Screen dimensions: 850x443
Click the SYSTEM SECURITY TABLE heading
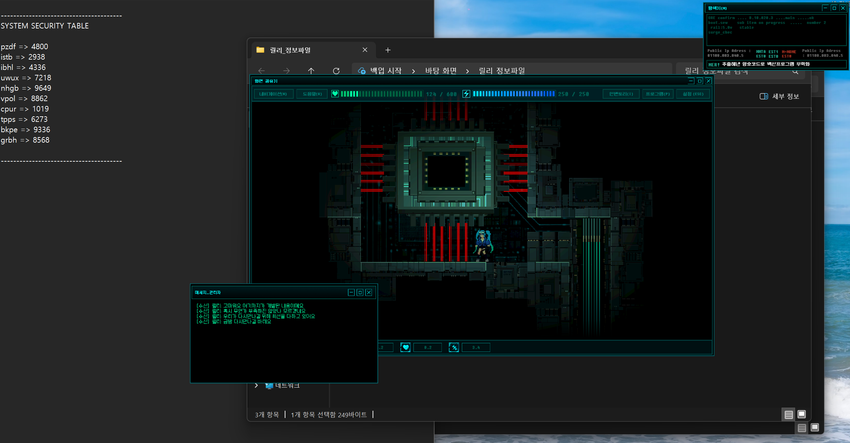click(44, 25)
